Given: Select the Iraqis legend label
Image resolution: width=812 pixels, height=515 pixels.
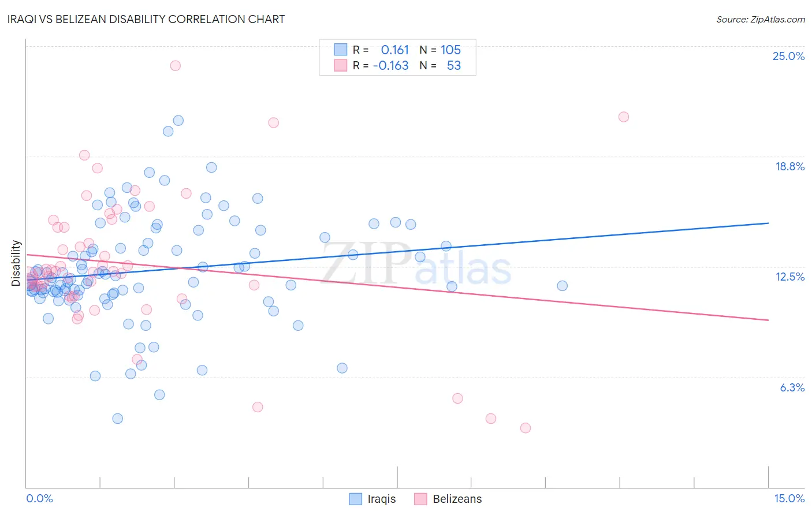Looking at the screenshot, I should click(382, 499).
